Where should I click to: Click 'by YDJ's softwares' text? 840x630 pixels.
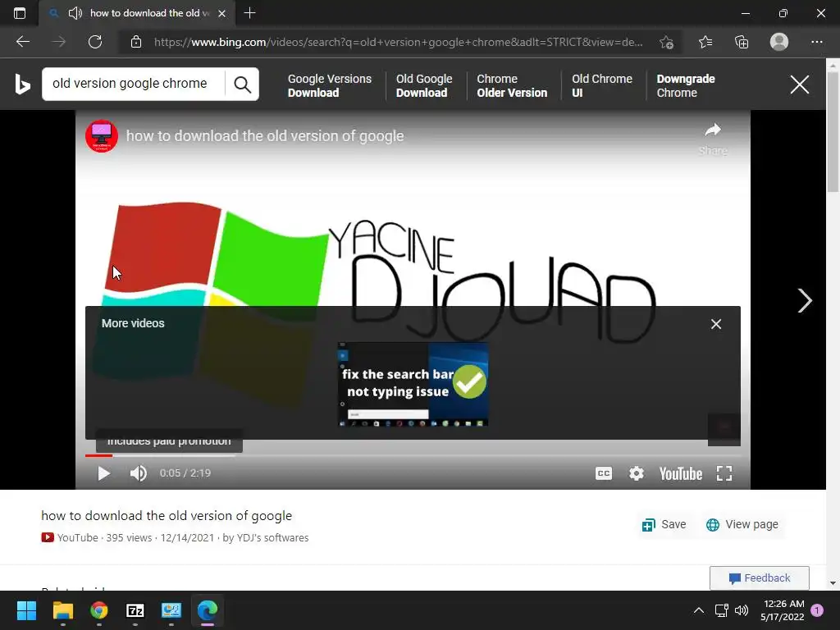pyautogui.click(x=266, y=538)
